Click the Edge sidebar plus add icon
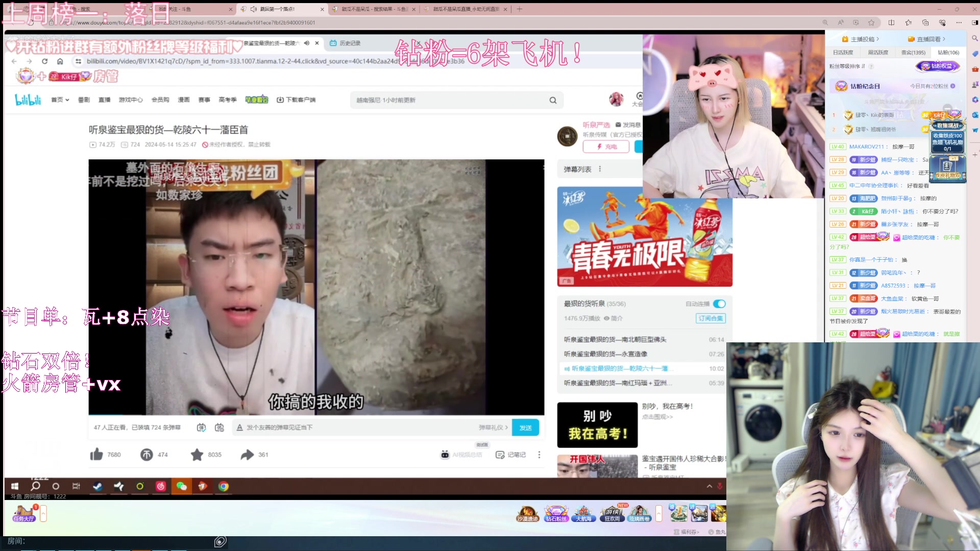Screen dimensions: 980x551 [x=975, y=155]
